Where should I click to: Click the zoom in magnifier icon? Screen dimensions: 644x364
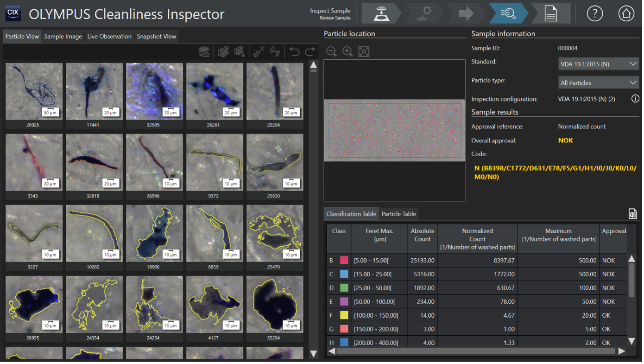(x=347, y=51)
